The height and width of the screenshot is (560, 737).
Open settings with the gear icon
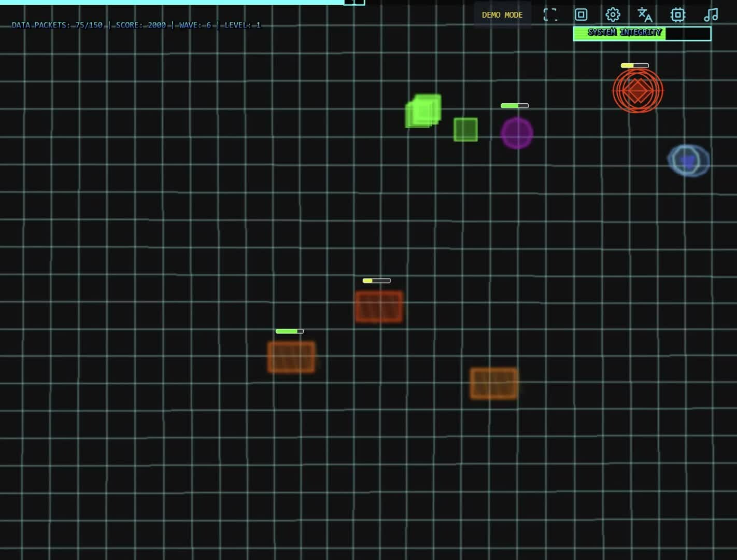613,15
